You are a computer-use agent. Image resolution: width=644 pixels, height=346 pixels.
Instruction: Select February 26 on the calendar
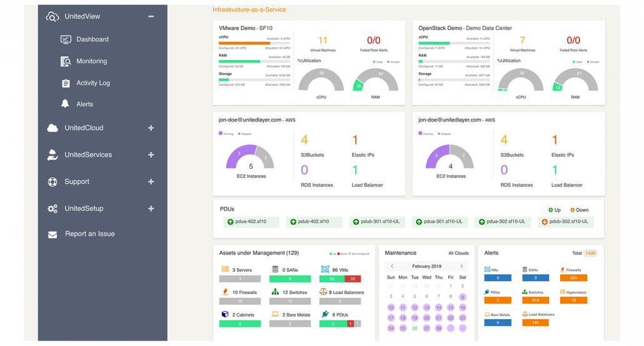[415, 328]
